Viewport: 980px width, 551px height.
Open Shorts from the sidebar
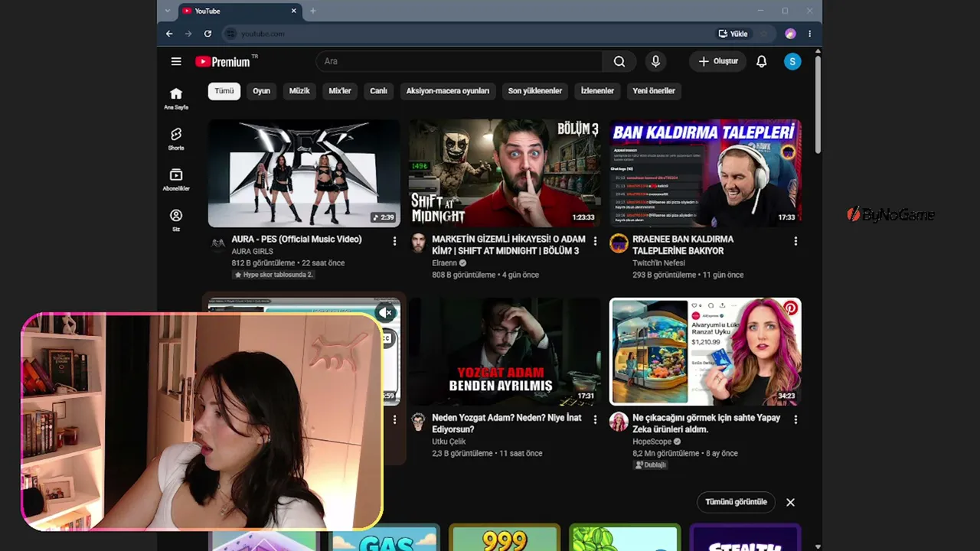pos(176,139)
